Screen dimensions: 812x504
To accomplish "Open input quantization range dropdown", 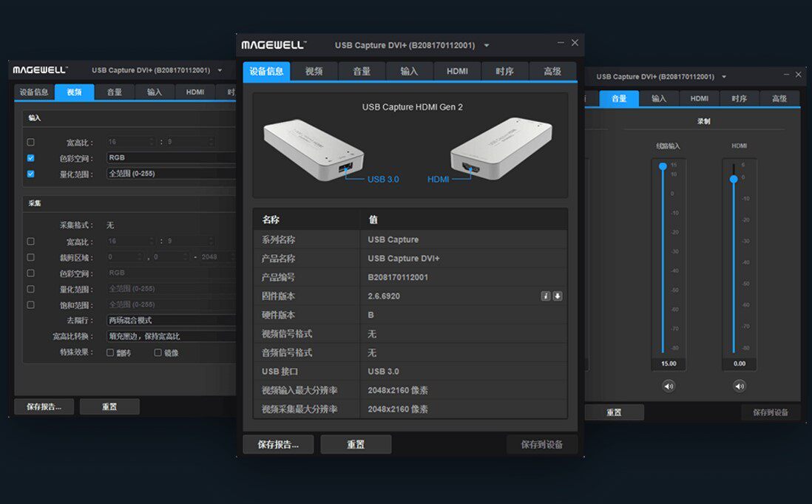I will coord(171,174).
